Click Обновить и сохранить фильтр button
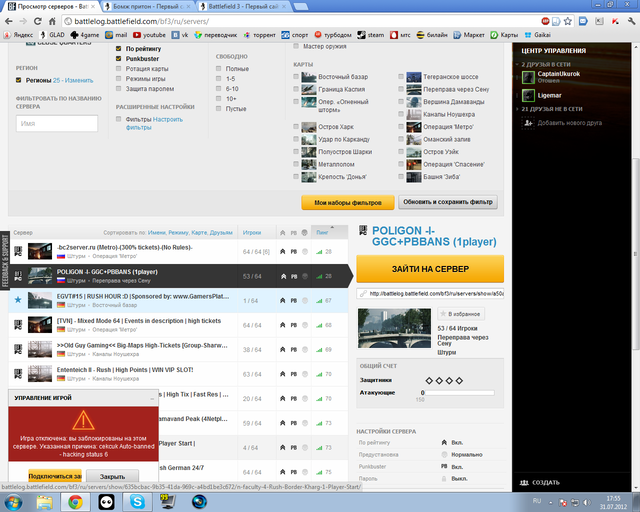This screenshot has width=640, height=512. (x=448, y=202)
